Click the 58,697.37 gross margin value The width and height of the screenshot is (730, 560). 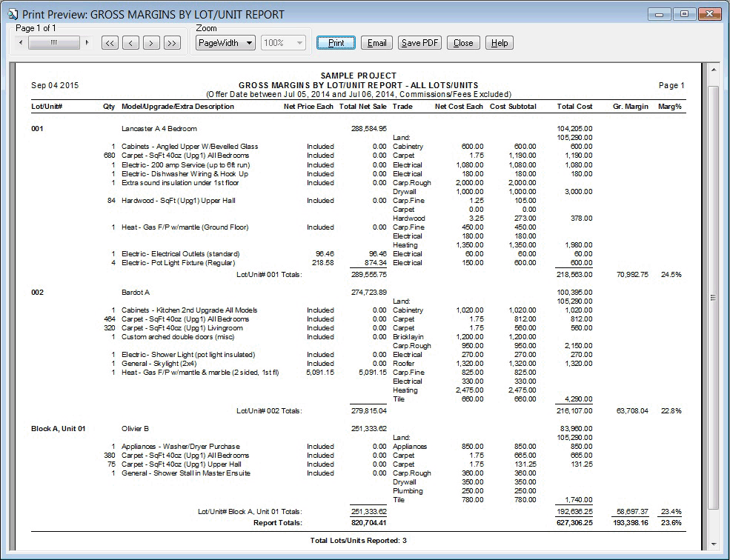pyautogui.click(x=632, y=512)
